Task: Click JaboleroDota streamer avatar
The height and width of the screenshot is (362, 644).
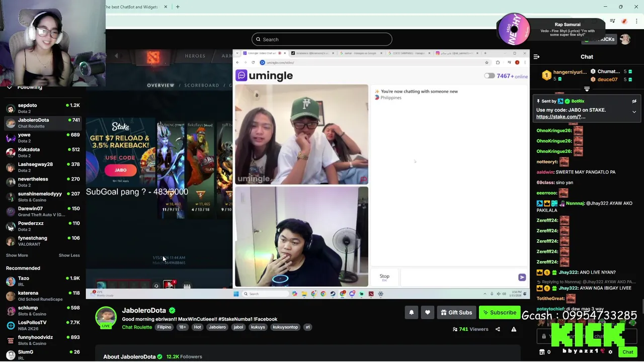Action: click(x=106, y=318)
